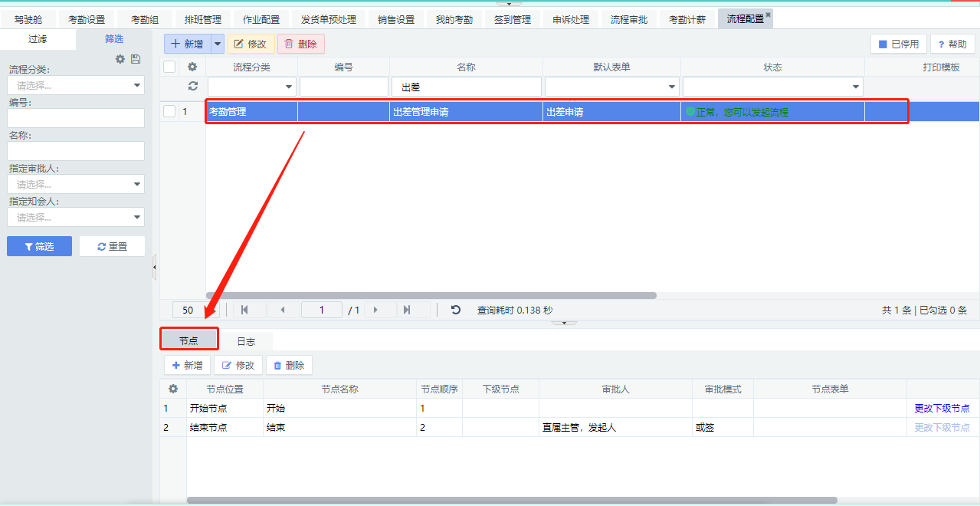Focus the 编号 column filter input
Screen dimensions: 980x506
click(x=343, y=87)
